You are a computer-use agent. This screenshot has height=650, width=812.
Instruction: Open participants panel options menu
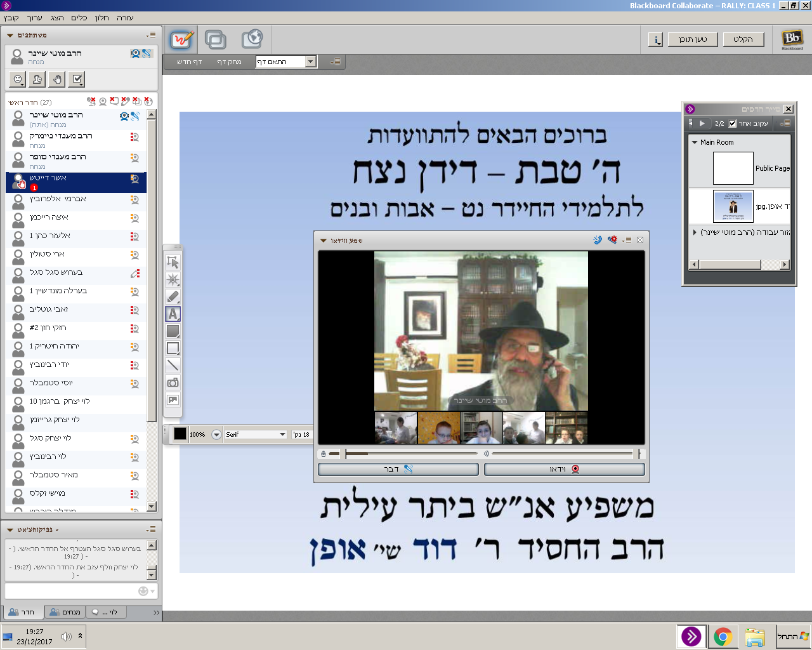[x=151, y=35]
